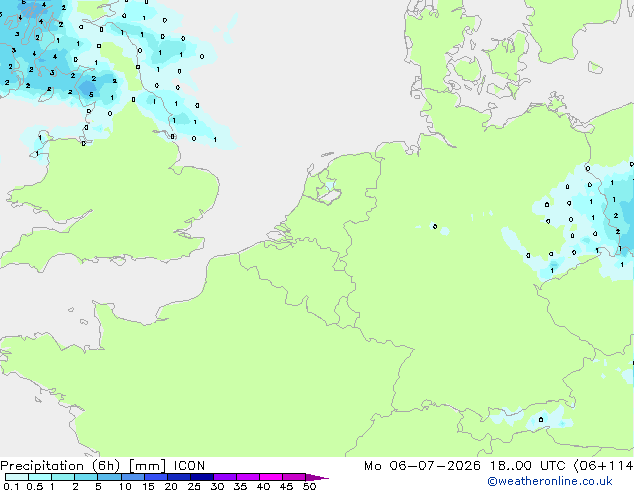Click the 1–2 mm legend color segment

pos(63,477)
